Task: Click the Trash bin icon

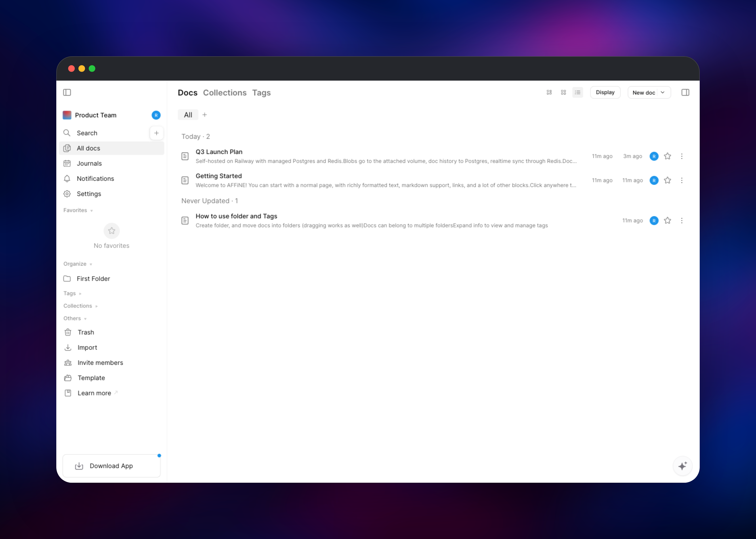Action: coord(68,332)
